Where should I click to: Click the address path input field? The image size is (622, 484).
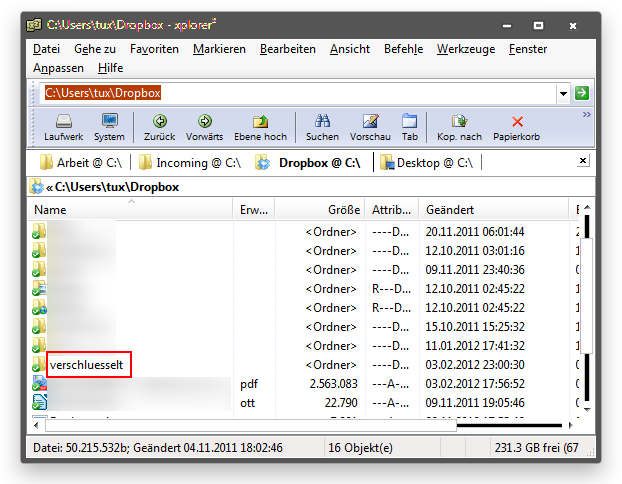tap(300, 93)
